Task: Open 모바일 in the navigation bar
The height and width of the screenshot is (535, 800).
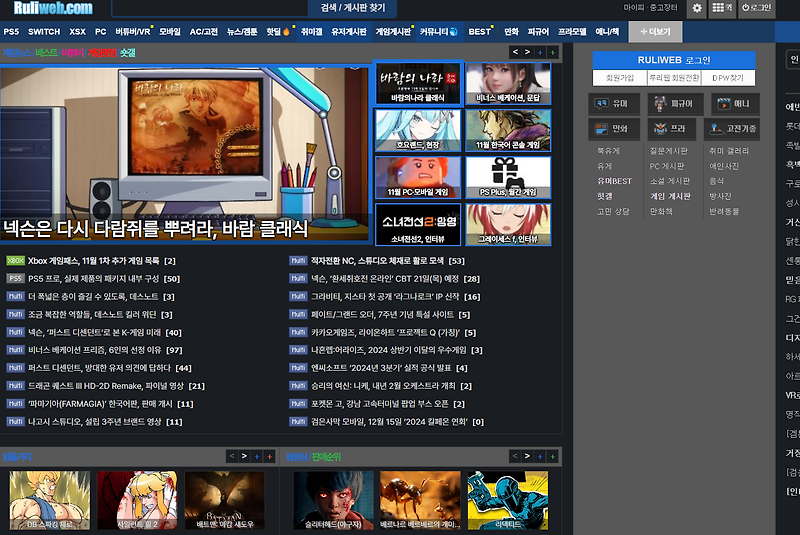Action: click(x=170, y=32)
